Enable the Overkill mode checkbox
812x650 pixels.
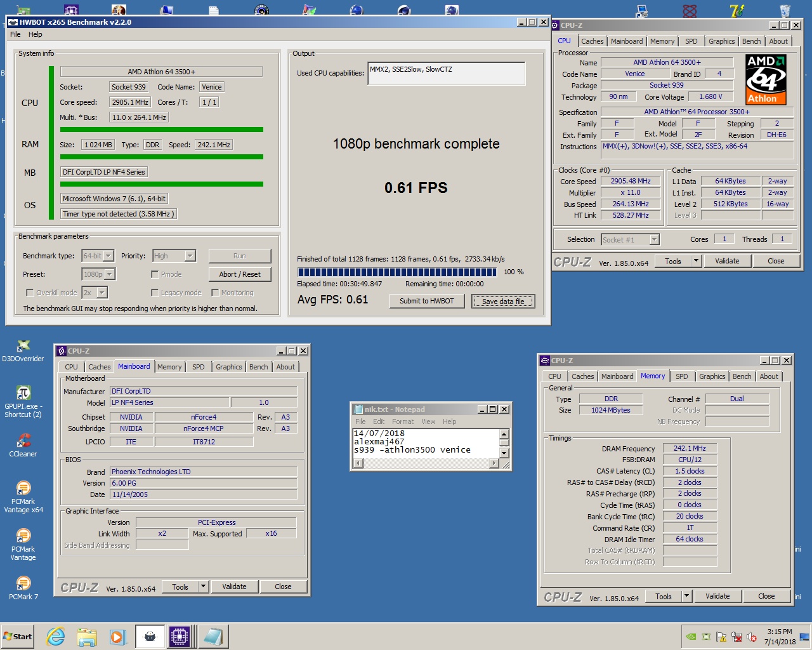coord(30,293)
